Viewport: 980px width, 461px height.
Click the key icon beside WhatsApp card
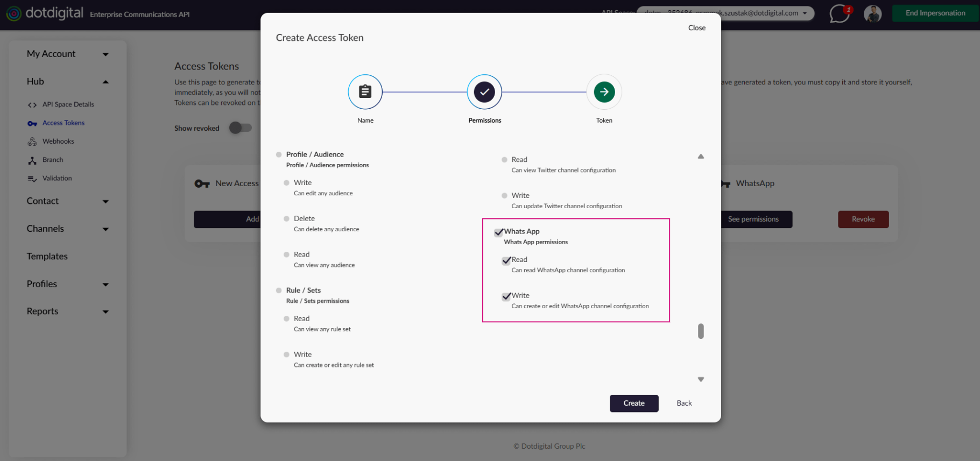pos(725,184)
